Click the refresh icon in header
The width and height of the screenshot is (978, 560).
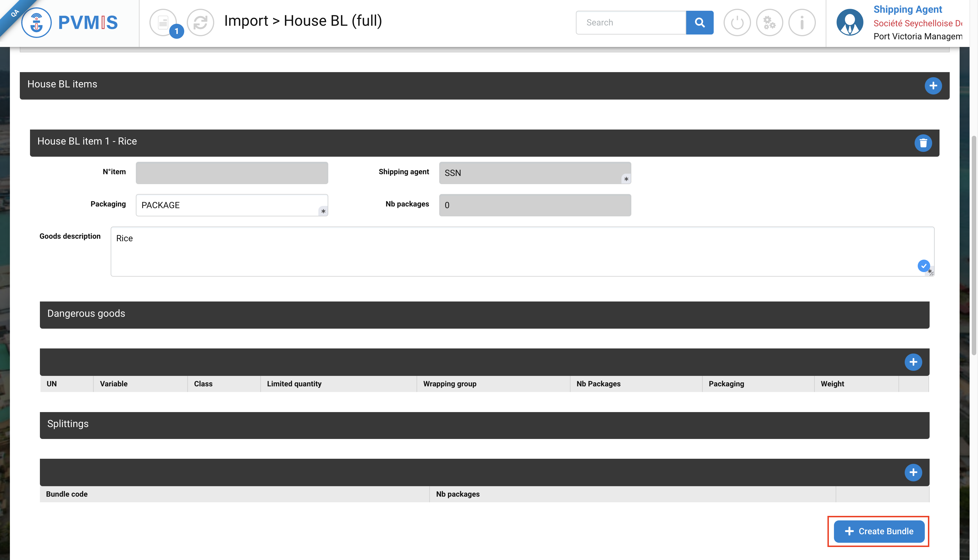[200, 22]
